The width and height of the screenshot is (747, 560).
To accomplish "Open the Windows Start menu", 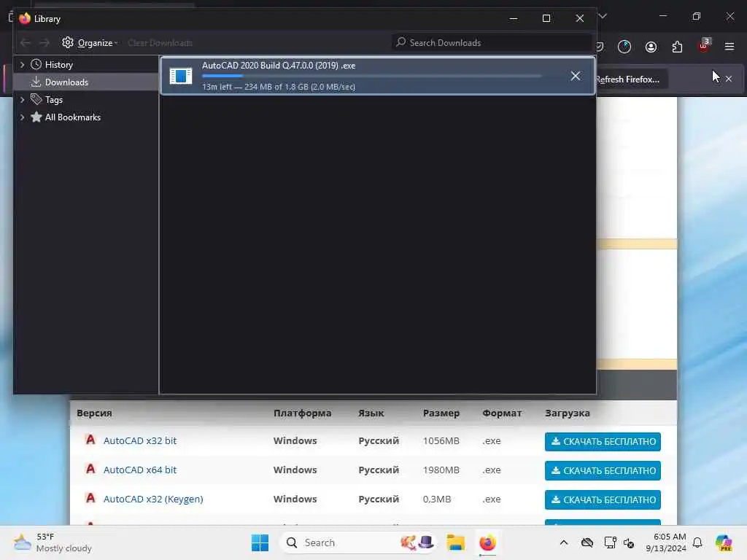I will point(260,542).
